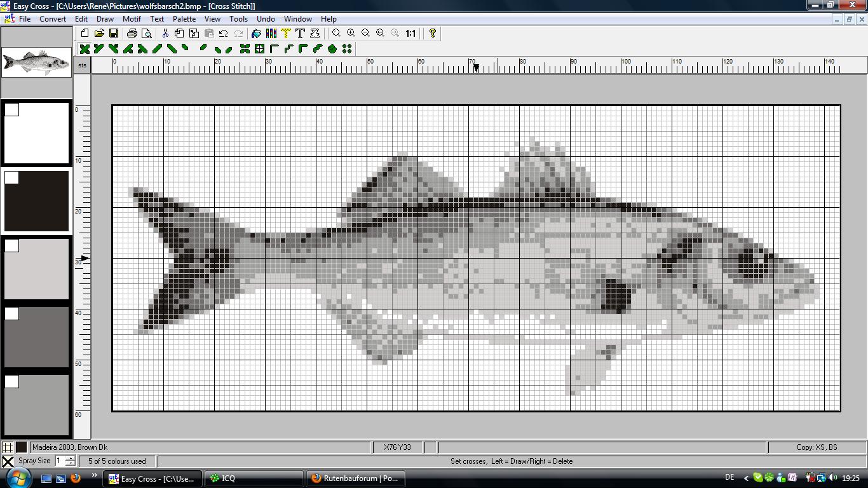This screenshot has height=488, width=868.
Task: Click the yellow question mark help icon
Action: point(433,33)
